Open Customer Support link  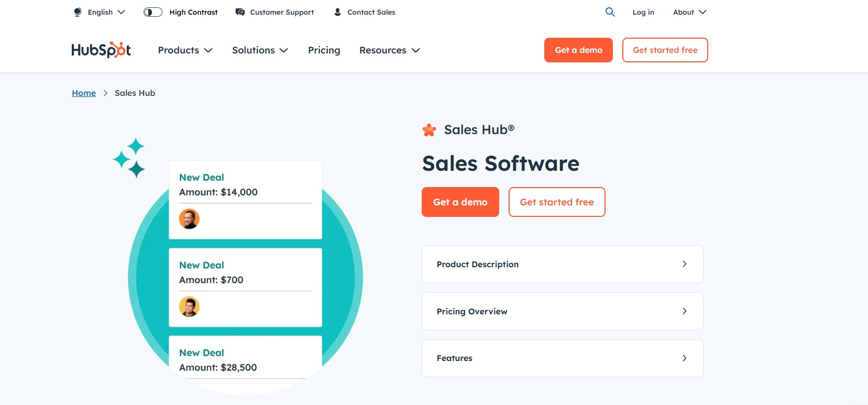click(x=282, y=12)
